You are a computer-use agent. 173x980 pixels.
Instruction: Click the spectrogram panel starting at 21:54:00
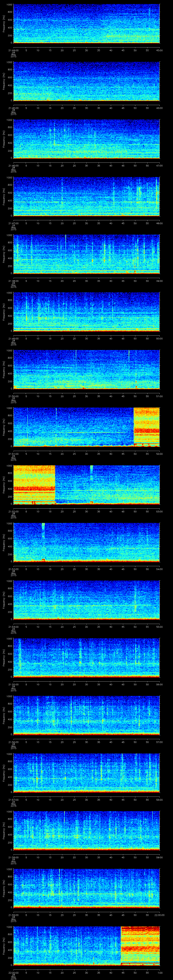coord(86,600)
